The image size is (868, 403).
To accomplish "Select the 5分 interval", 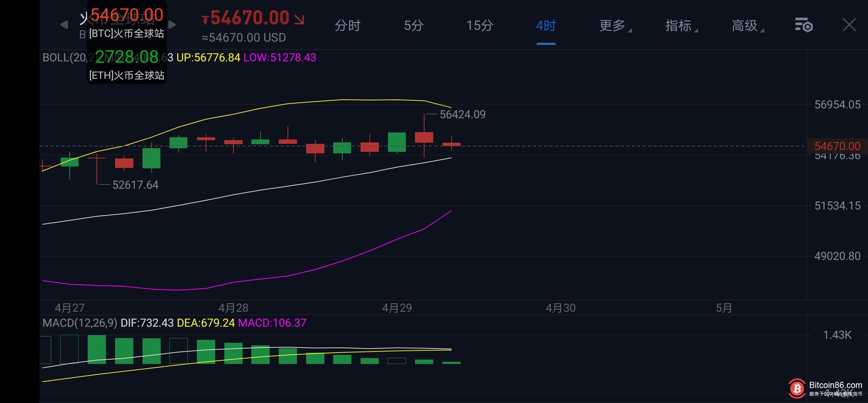I will pos(414,26).
